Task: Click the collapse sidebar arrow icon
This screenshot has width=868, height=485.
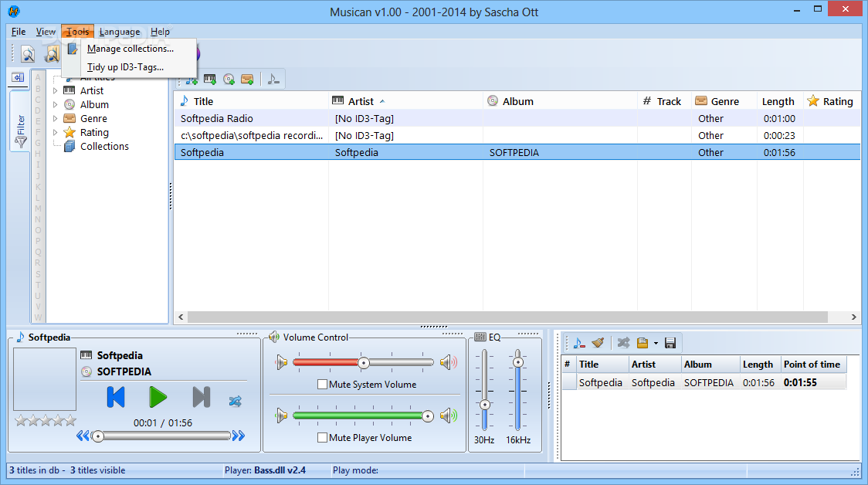Action: 19,77
